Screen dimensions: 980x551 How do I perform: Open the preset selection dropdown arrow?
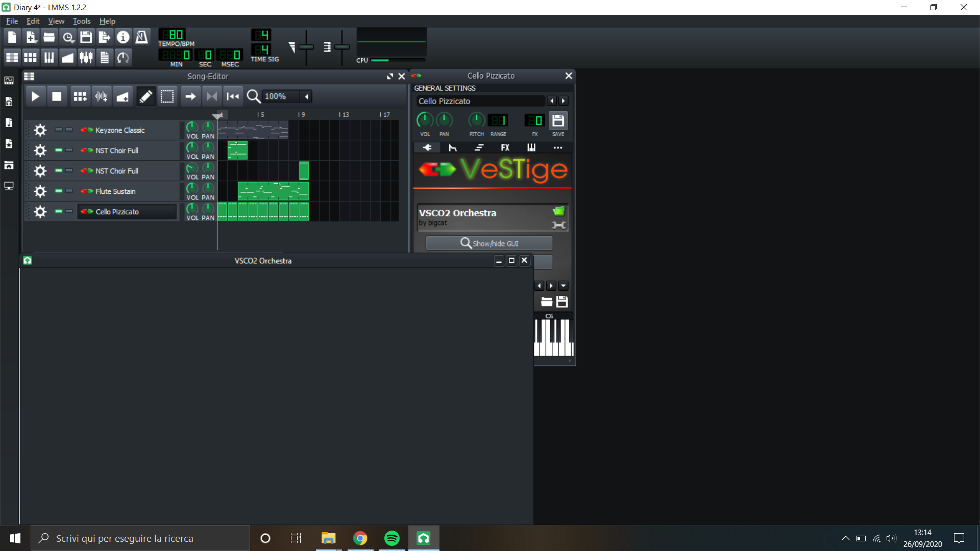(x=563, y=286)
